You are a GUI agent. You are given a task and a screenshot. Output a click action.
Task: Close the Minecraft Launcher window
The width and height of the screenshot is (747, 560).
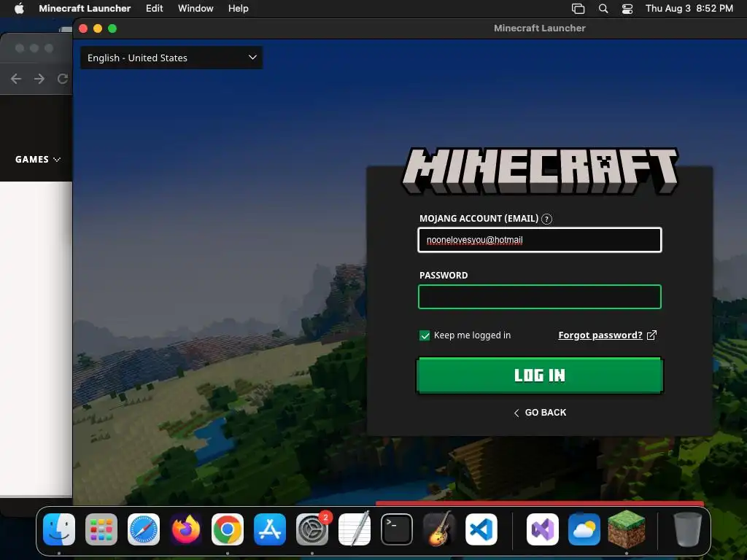[x=83, y=28]
